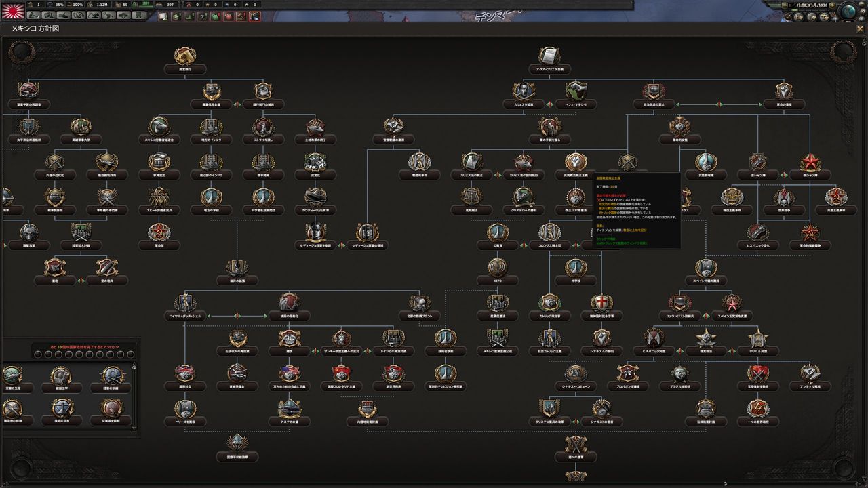Click the プロパガンダ機構 focus label
868x488 pixels.
pyautogui.click(x=628, y=387)
